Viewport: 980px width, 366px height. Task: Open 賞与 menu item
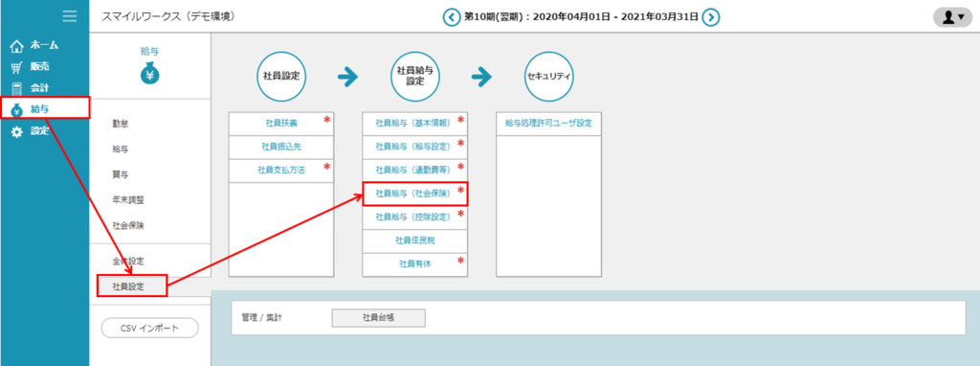tap(121, 174)
